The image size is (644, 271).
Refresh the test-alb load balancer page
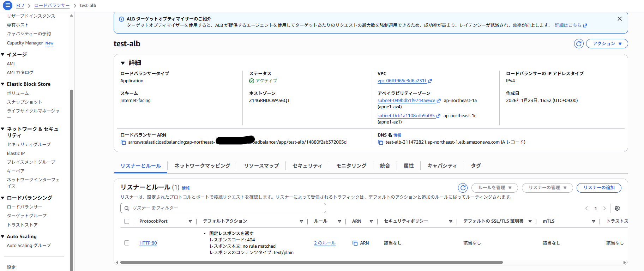(579, 44)
